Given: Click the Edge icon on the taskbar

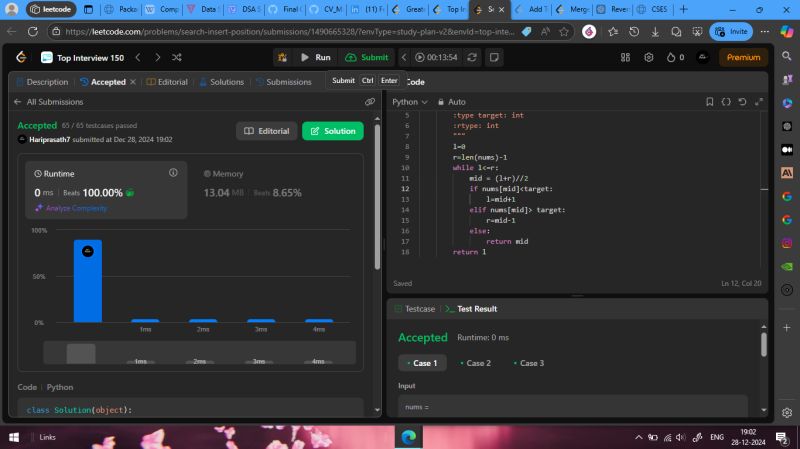Looking at the screenshot, I should pyautogui.click(x=409, y=437).
